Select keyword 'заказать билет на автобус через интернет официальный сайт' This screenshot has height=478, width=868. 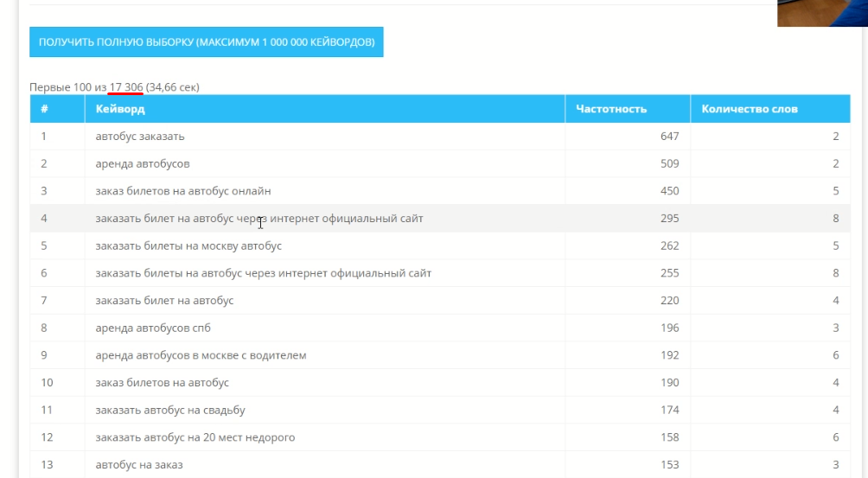coord(259,219)
